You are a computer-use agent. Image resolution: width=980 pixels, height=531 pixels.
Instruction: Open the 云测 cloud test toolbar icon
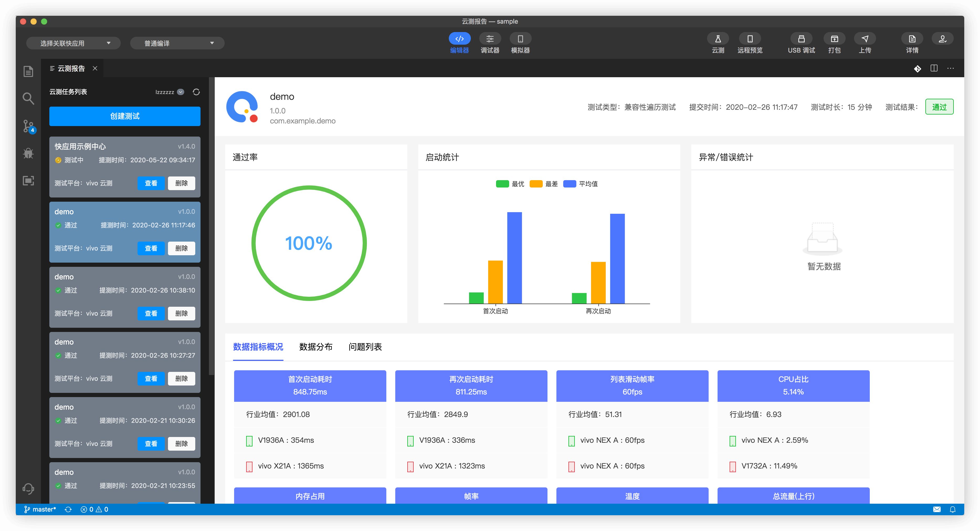(x=718, y=39)
